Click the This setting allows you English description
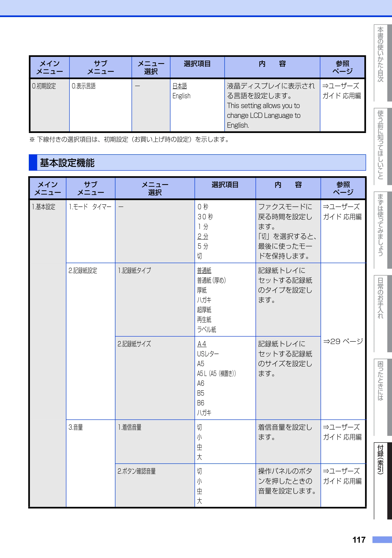The image size is (392, 558). click(264, 116)
